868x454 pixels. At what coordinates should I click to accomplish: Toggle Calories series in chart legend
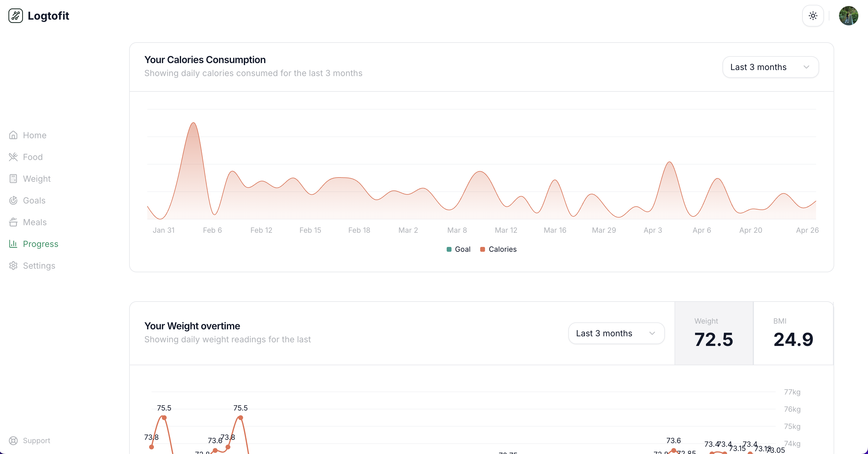(x=498, y=249)
